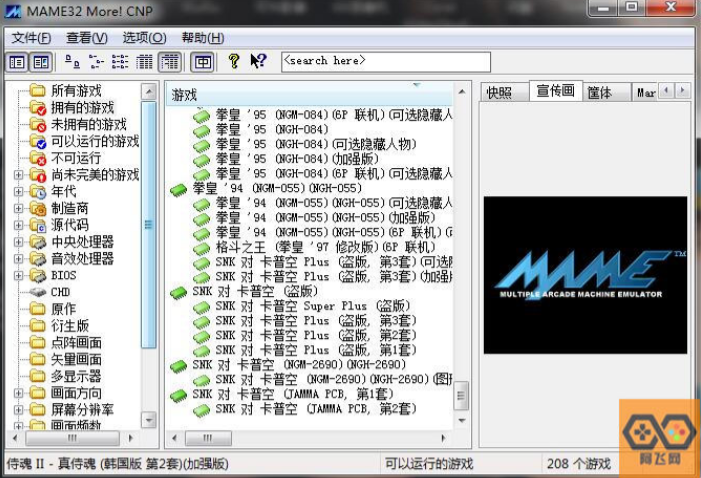Open the 选项(O) menu

(x=144, y=38)
